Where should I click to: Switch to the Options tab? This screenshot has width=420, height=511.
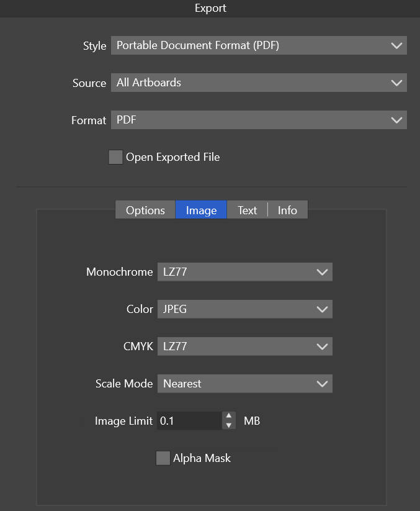point(145,210)
